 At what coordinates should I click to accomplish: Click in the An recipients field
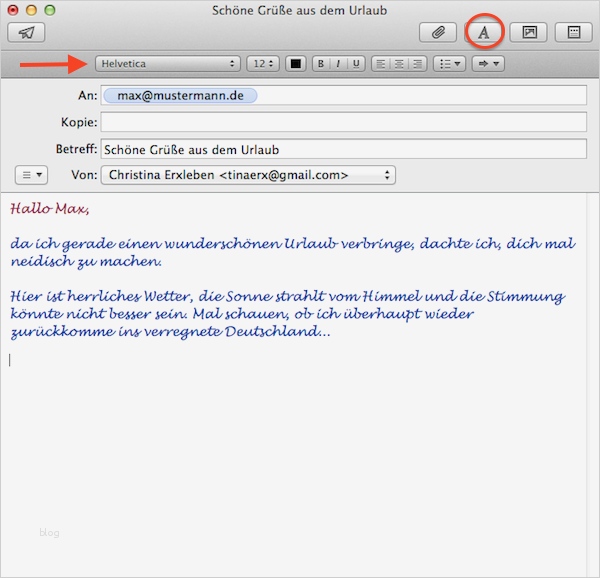pyautogui.click(x=343, y=95)
